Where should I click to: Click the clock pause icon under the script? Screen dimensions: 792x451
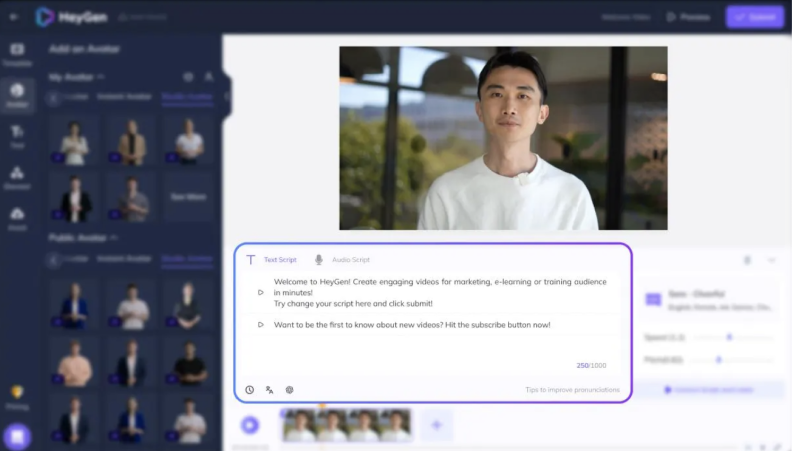pos(250,390)
